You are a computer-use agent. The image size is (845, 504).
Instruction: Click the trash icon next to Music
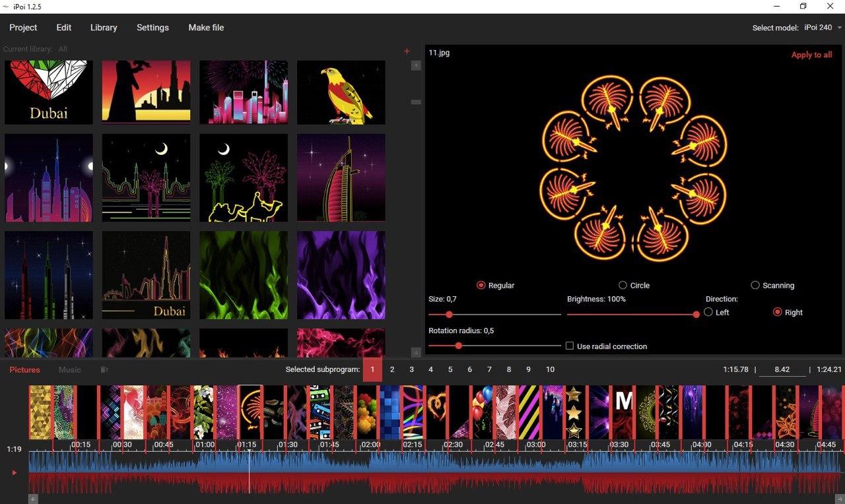coord(104,370)
